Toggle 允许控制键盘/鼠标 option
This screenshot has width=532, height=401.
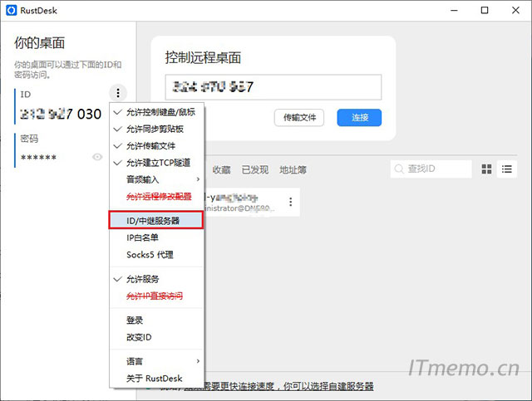pos(157,112)
